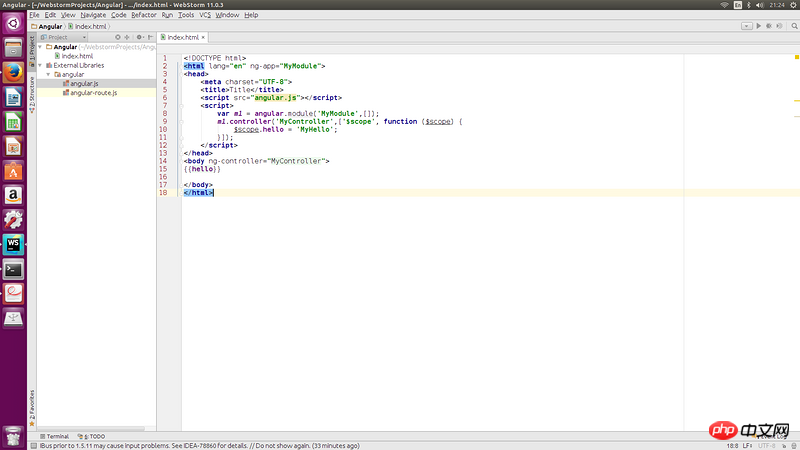Open the VCS menu
The image size is (800, 450).
pyautogui.click(x=205, y=15)
